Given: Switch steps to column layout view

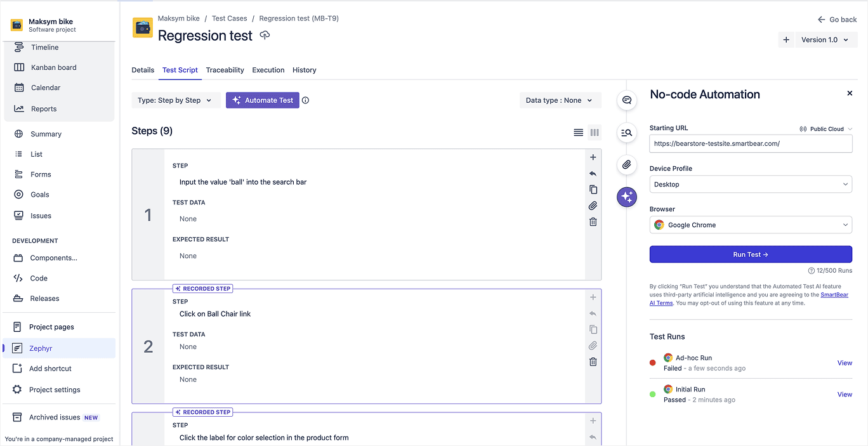Looking at the screenshot, I should pyautogui.click(x=595, y=133).
